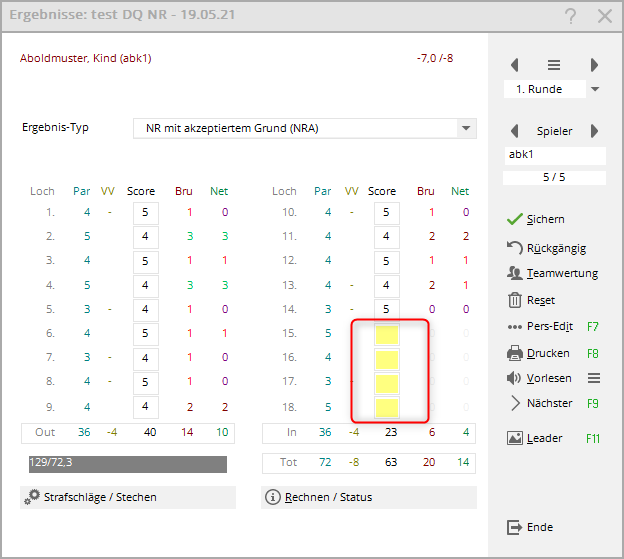
Task: Go to the next Spieler
Action: 594,131
